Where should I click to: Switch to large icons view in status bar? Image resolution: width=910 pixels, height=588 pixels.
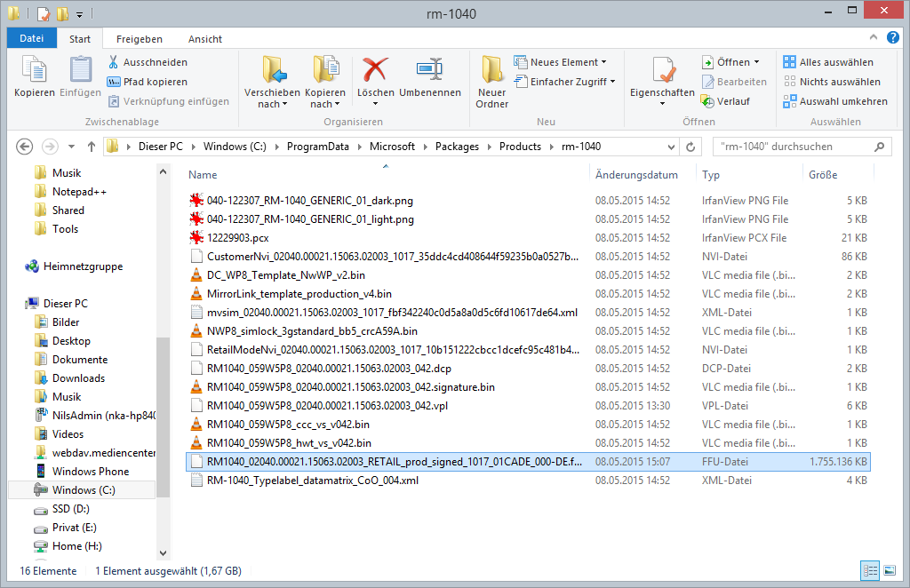pyautogui.click(x=889, y=571)
